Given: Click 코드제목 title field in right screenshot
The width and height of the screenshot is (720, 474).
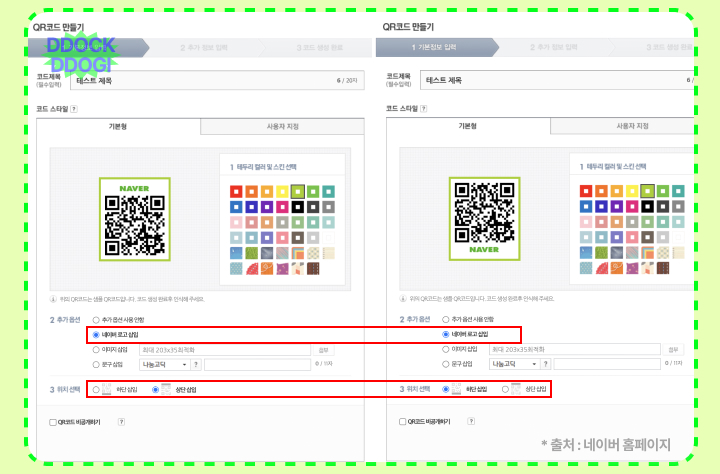Looking at the screenshot, I should (x=557, y=80).
